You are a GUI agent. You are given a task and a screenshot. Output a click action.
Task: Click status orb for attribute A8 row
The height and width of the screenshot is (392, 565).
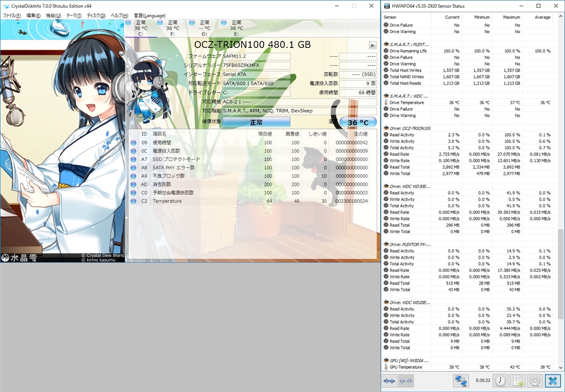pyautogui.click(x=134, y=168)
